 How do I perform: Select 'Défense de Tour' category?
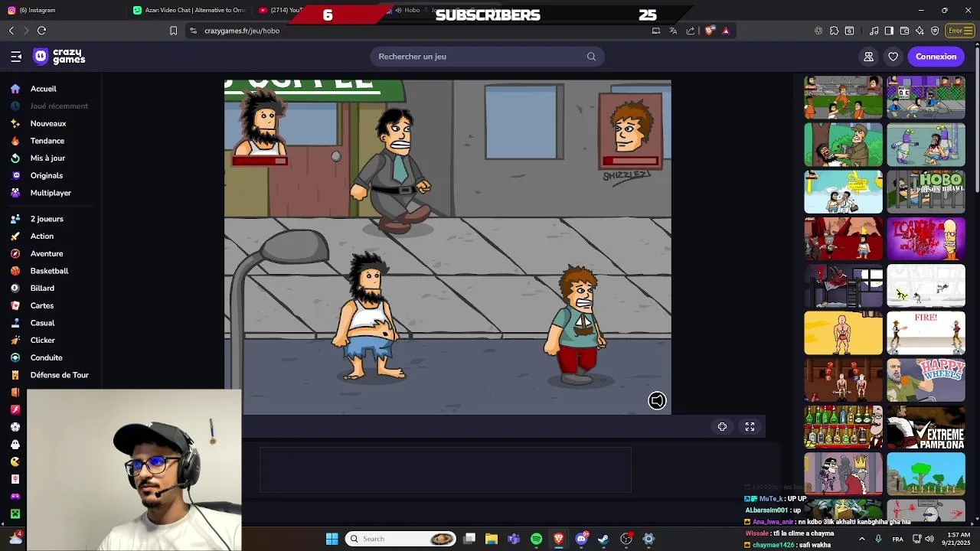click(59, 375)
